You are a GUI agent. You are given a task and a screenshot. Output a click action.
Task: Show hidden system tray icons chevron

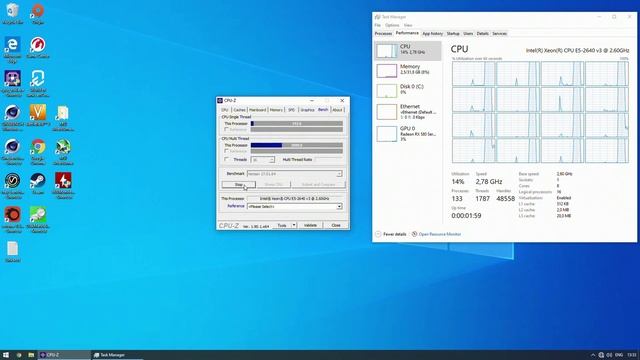coord(593,355)
